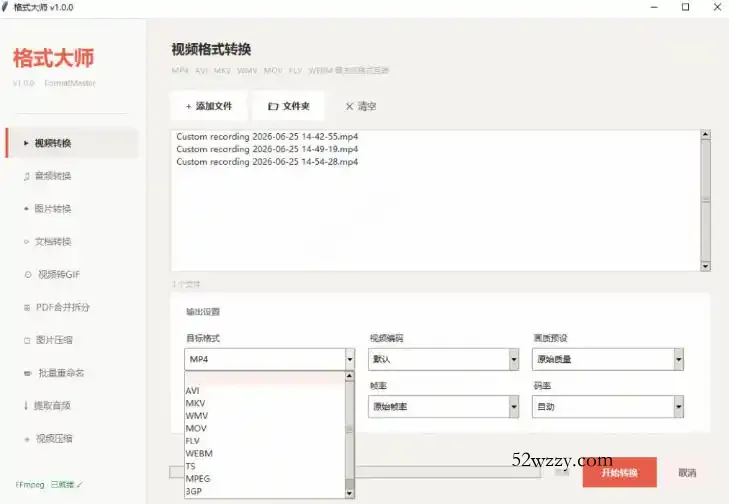This screenshot has height=504, width=729.
Task: Choose MKV from format list
Action: (265, 403)
